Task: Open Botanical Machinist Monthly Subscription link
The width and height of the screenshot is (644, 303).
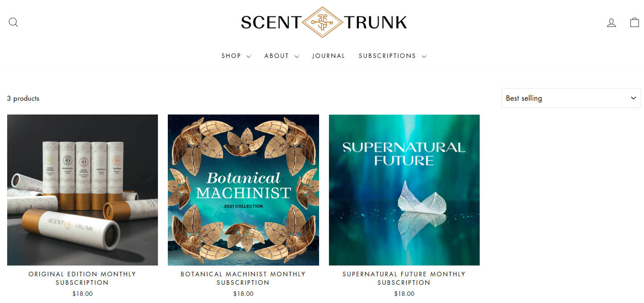Action: point(243,278)
